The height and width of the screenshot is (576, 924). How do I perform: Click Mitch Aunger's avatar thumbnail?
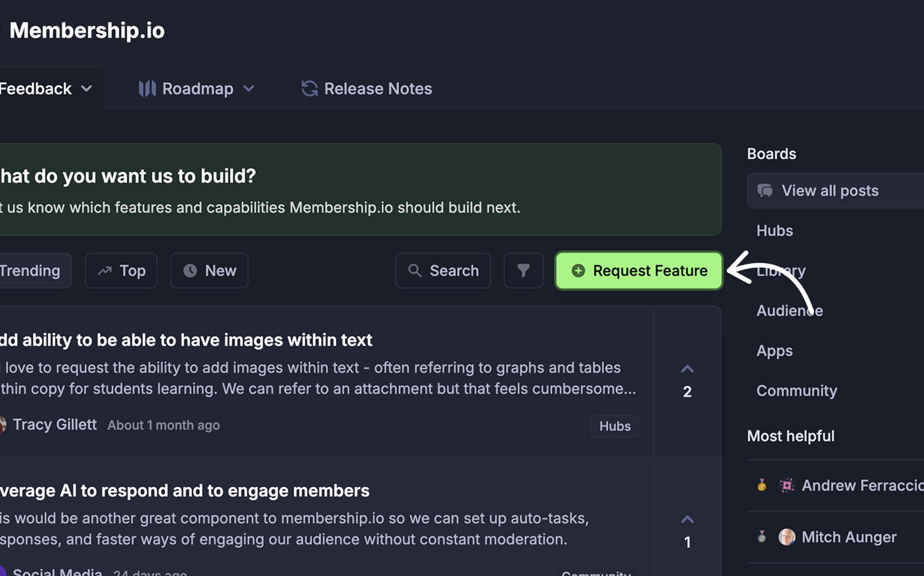click(786, 537)
